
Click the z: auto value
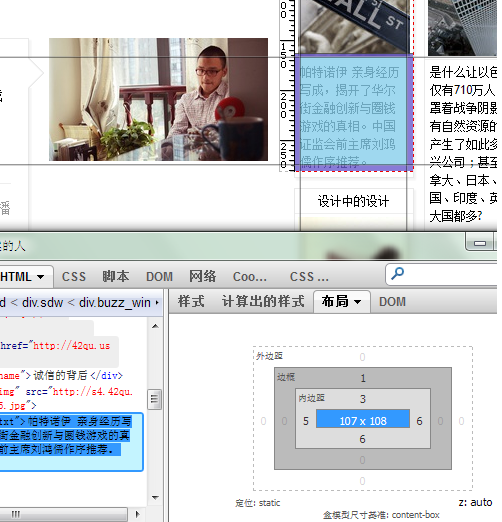pyautogui.click(x=475, y=502)
